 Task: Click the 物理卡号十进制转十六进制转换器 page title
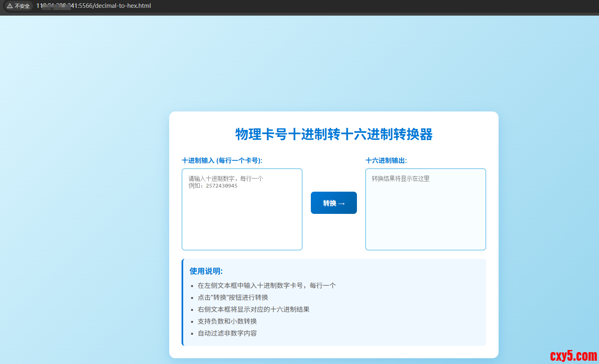click(x=333, y=134)
